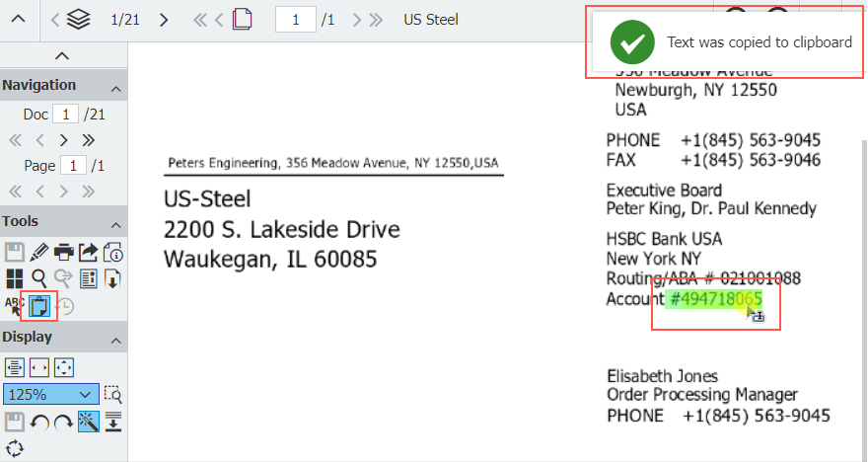Viewport: 868px width, 462px height.
Task: Jump to last document in Navigation panel
Action: pos(89,140)
